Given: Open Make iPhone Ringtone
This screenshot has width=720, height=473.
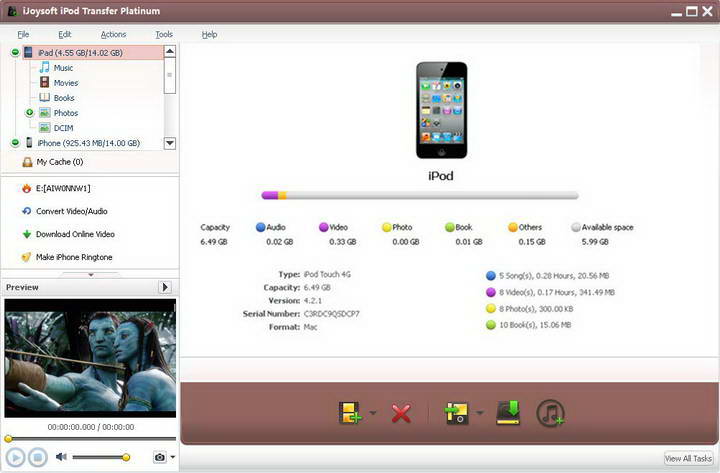Looking at the screenshot, I should (x=74, y=257).
